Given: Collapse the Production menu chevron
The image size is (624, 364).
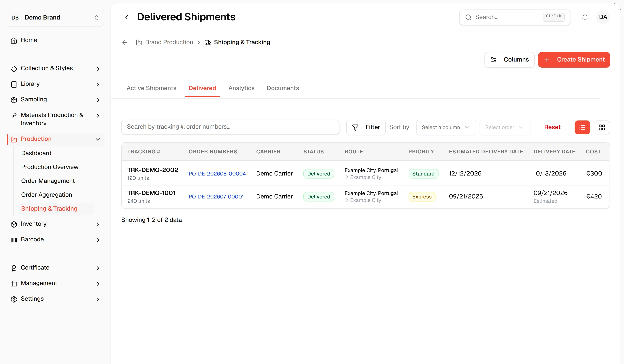Looking at the screenshot, I should click(x=98, y=139).
